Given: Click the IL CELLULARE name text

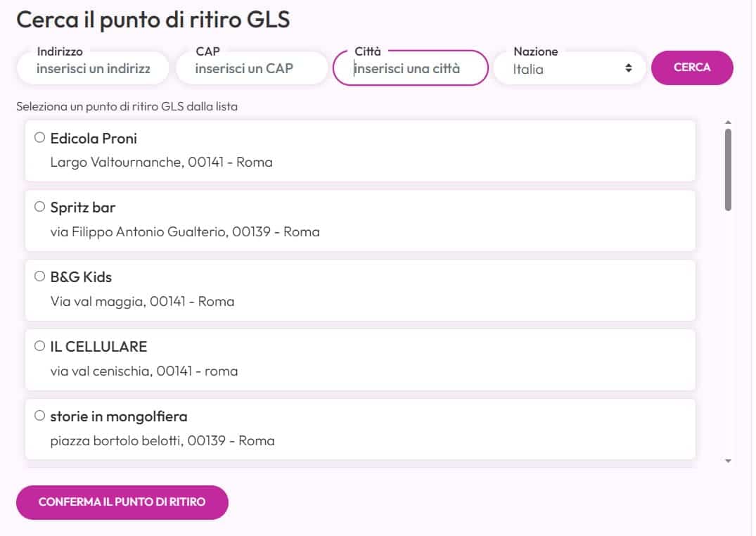Looking at the screenshot, I should [99, 346].
